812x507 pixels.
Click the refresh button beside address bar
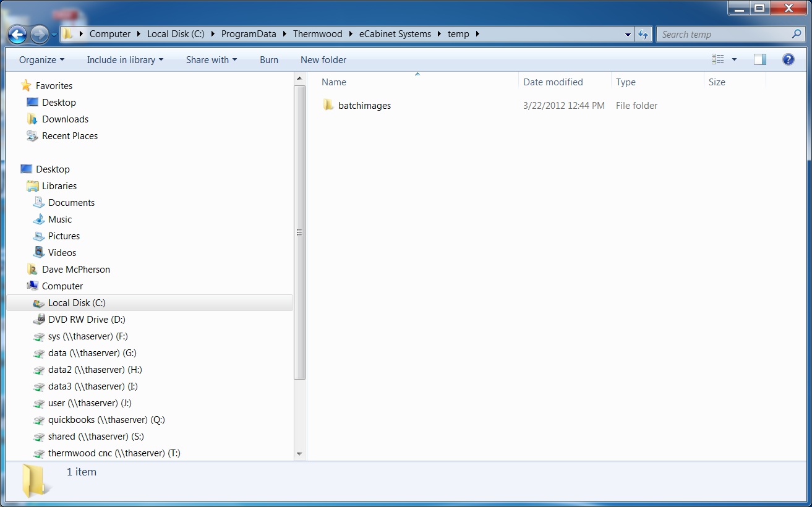pos(643,35)
